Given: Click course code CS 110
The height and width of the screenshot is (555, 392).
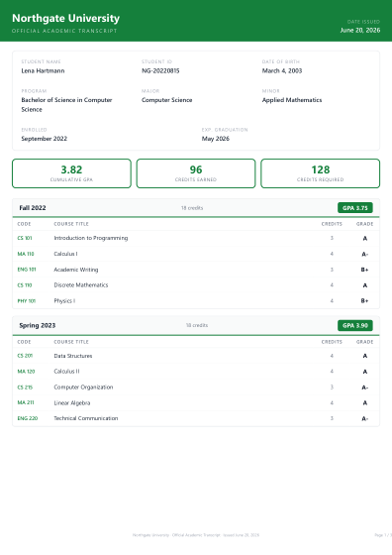Looking at the screenshot, I should pos(25,285).
